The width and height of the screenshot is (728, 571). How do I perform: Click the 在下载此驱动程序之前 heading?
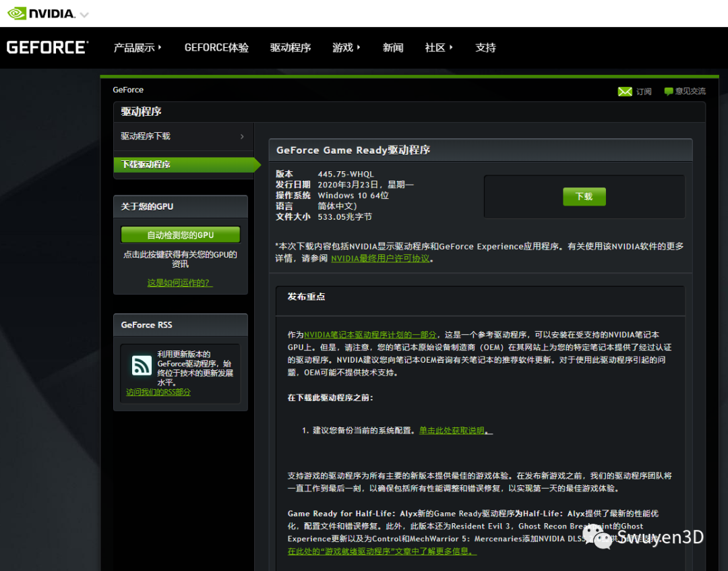[330, 398]
